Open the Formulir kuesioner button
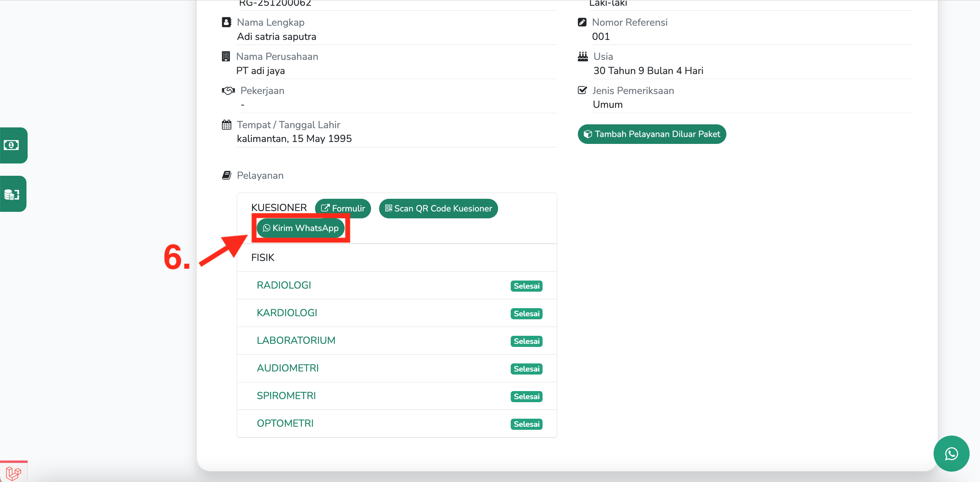This screenshot has height=482, width=980. click(343, 208)
